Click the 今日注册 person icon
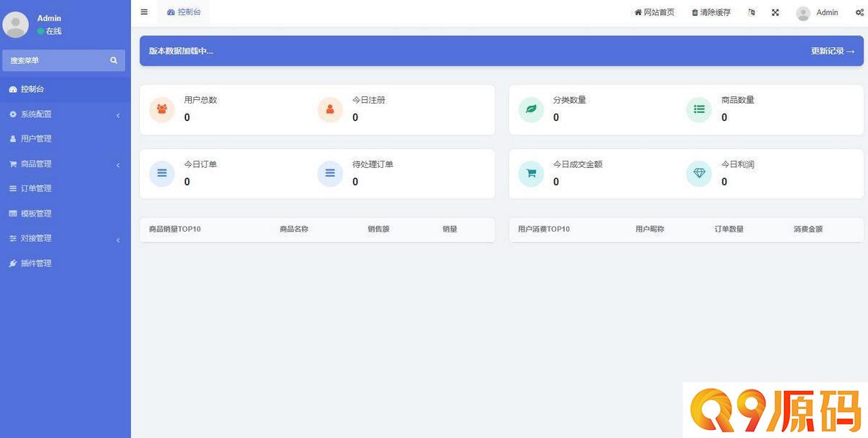The width and height of the screenshot is (868, 438). click(x=330, y=110)
